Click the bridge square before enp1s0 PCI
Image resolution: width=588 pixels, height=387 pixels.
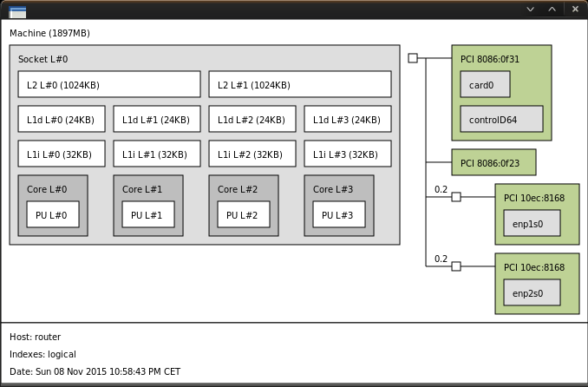click(x=456, y=197)
